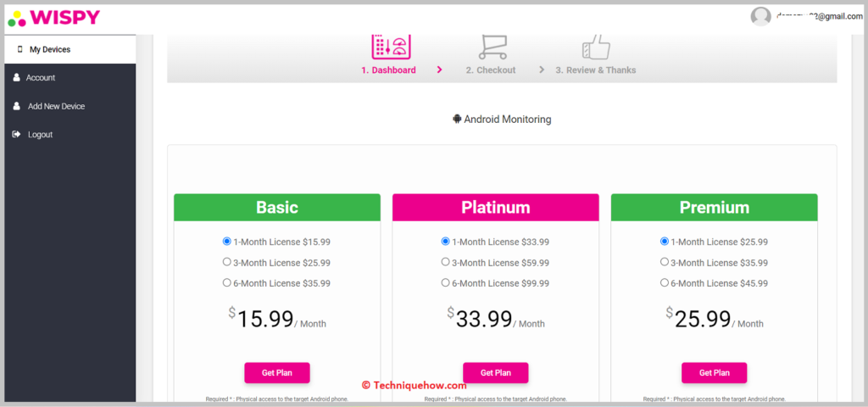Click the $25.99 / Month Premium price
The image size is (868, 407).
(714, 319)
